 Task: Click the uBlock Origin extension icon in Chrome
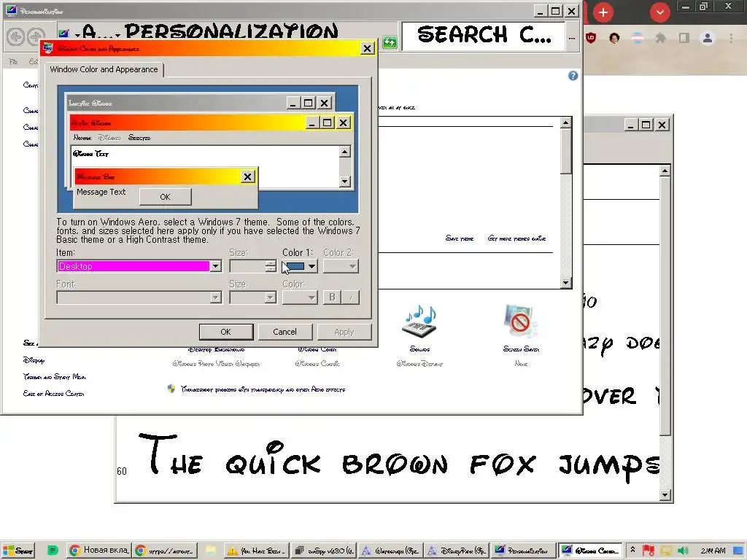click(591, 38)
